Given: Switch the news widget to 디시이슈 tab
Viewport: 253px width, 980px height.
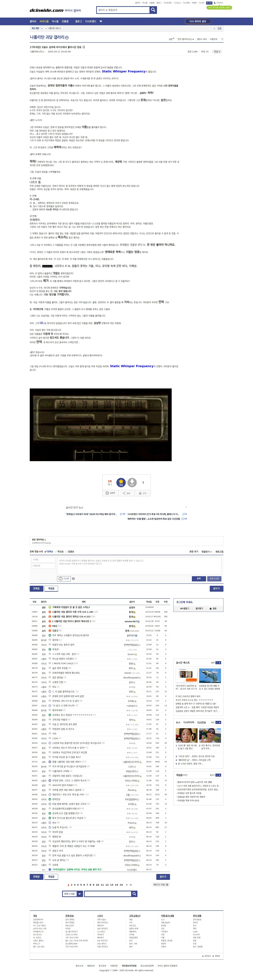Looking at the screenshot, I should [202, 722].
